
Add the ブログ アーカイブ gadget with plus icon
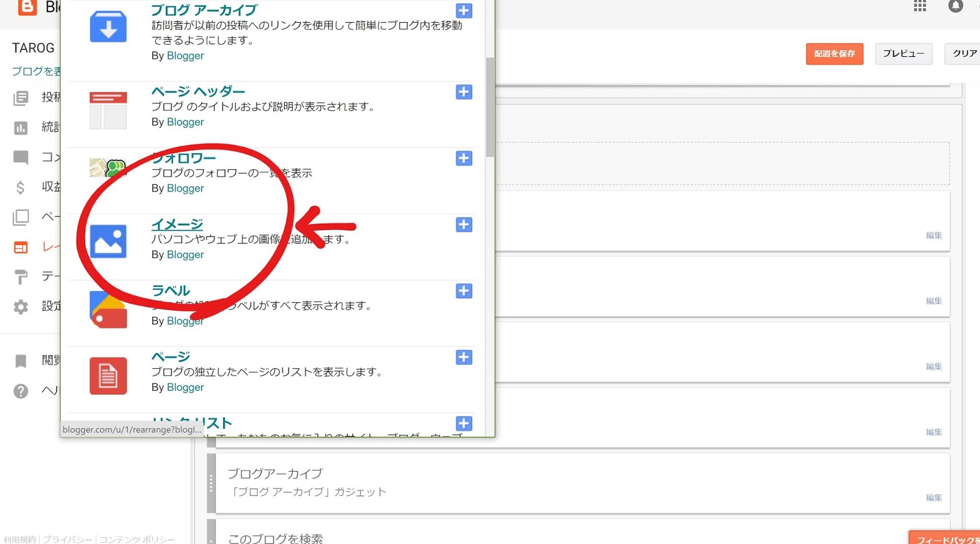tap(464, 10)
